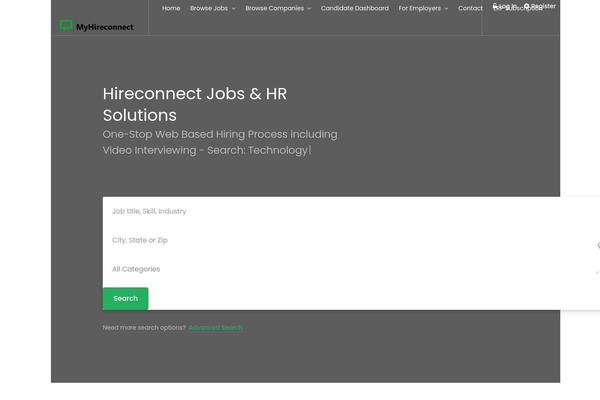Open the Contact page
The height and width of the screenshot is (400, 600).
(x=470, y=8)
